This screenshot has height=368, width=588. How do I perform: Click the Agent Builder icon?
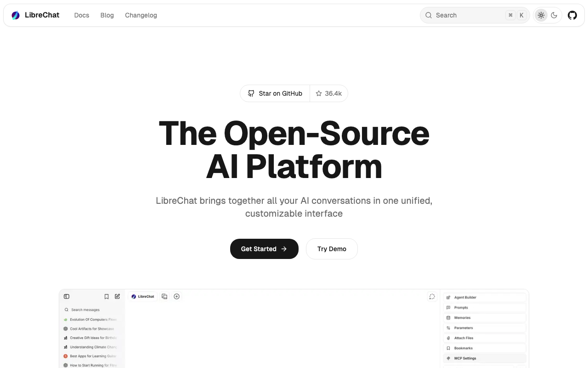click(448, 298)
